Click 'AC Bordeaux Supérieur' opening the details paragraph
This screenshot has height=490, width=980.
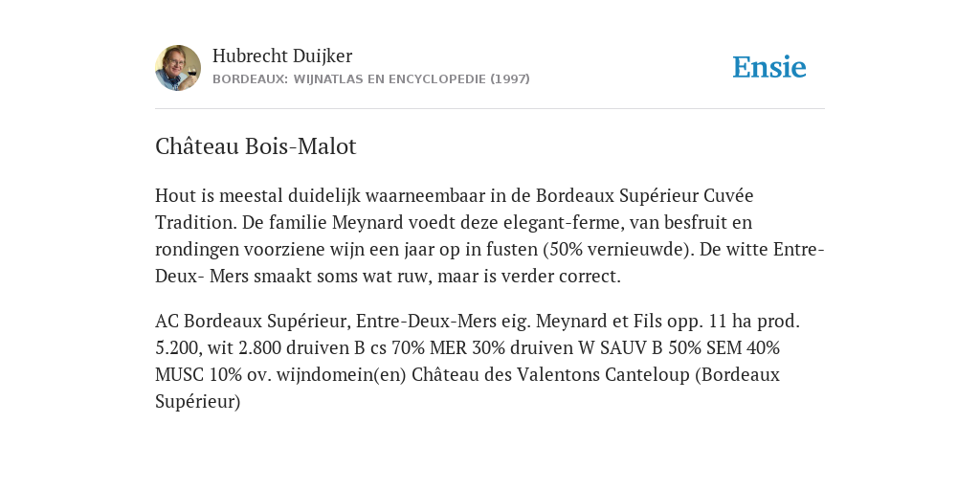point(255,322)
